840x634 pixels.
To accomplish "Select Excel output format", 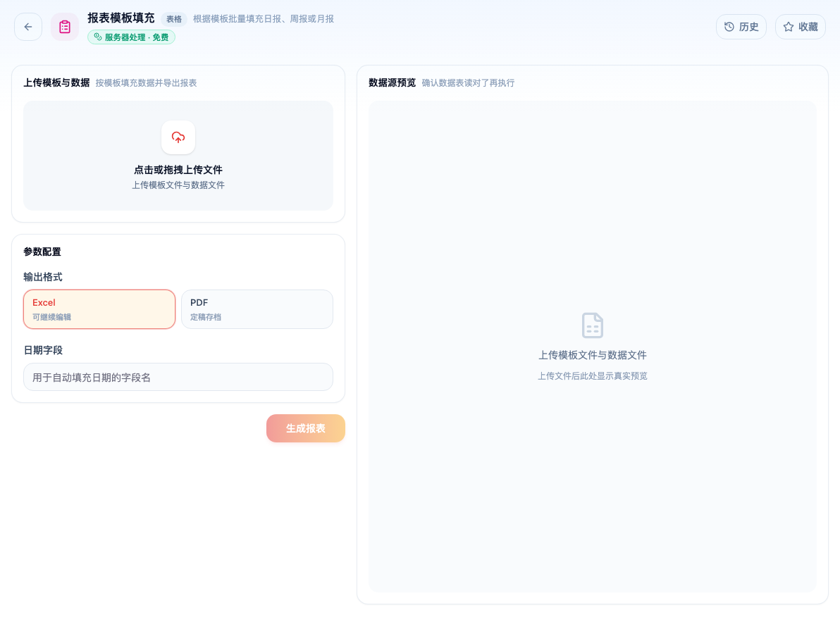I will 99,309.
